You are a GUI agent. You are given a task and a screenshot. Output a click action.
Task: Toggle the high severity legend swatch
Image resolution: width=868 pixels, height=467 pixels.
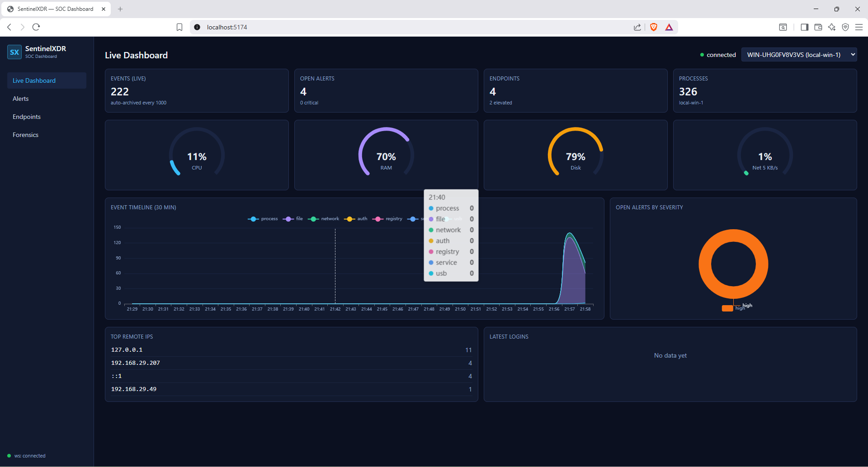click(727, 308)
